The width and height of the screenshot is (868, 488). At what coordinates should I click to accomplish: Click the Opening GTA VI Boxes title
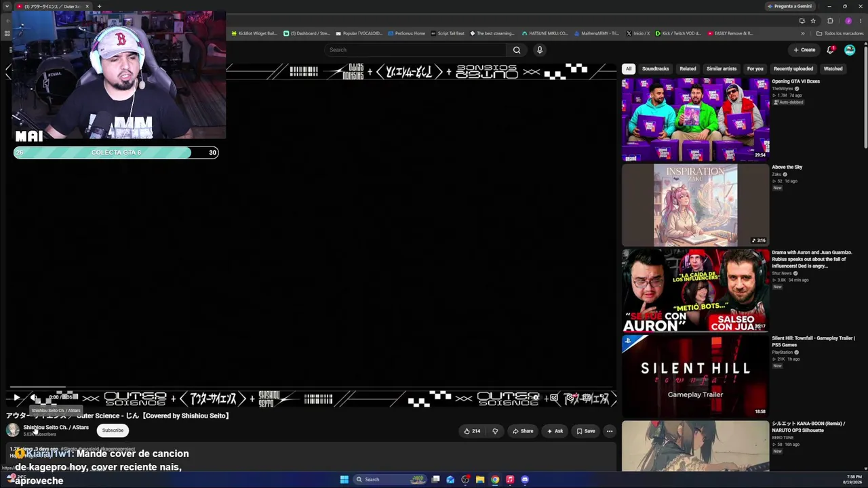[x=795, y=81]
